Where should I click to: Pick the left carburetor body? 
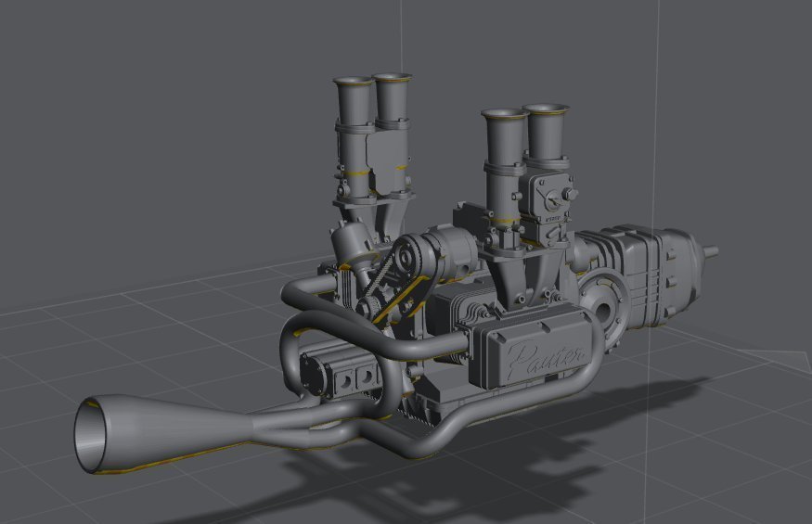(x=380, y=162)
